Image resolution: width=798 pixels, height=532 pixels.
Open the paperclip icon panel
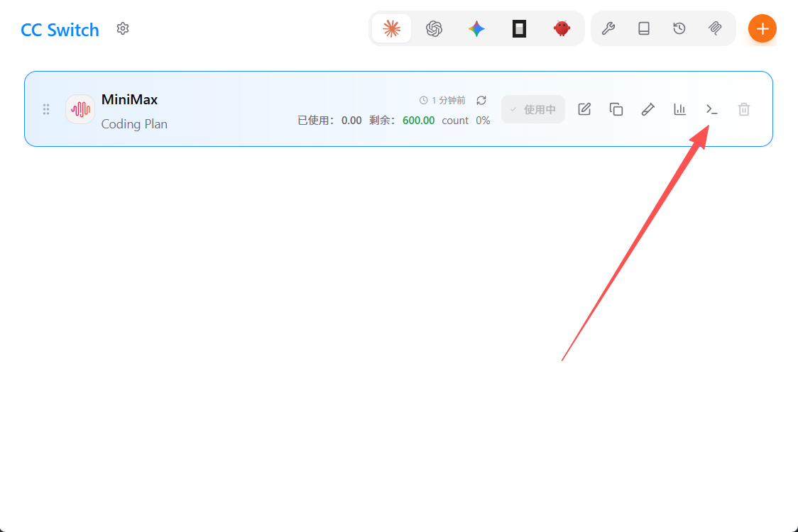[715, 28]
